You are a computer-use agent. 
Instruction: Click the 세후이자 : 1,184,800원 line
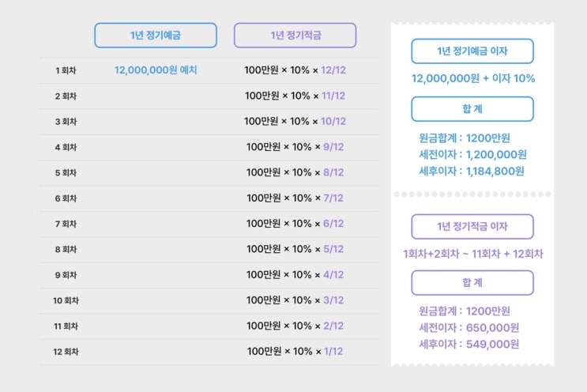tap(472, 170)
